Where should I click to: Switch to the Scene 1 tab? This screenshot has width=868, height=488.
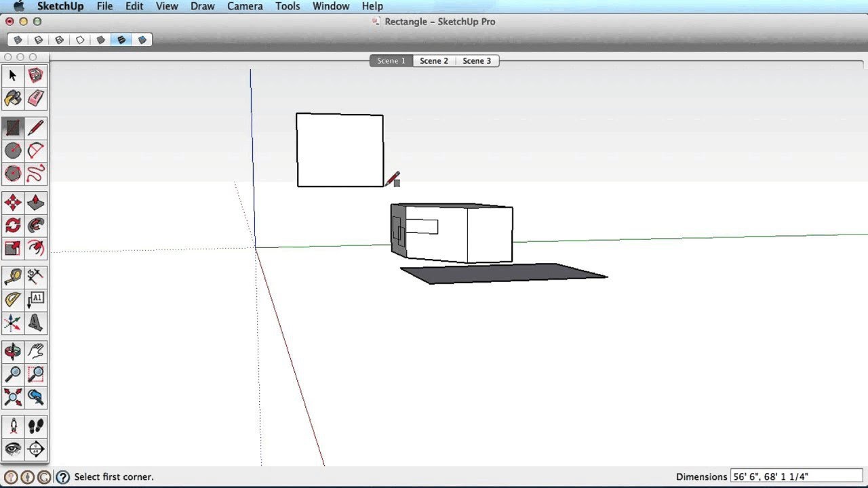391,61
